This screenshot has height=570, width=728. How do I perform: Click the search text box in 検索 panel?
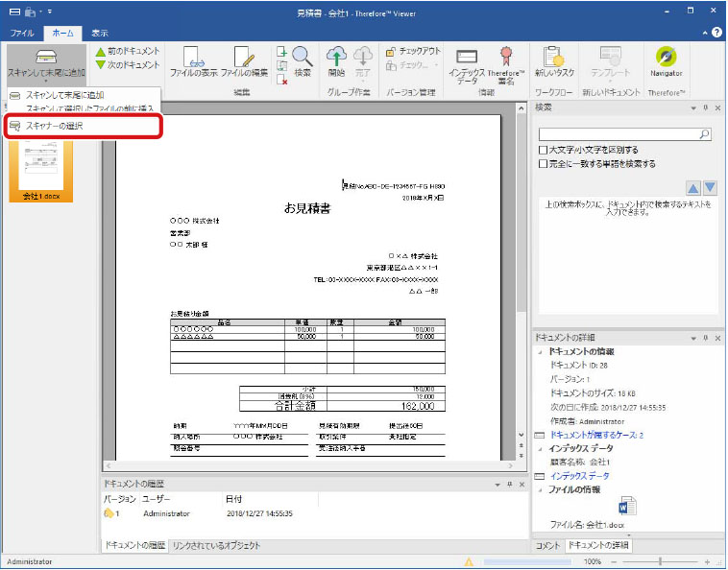[x=619, y=135]
